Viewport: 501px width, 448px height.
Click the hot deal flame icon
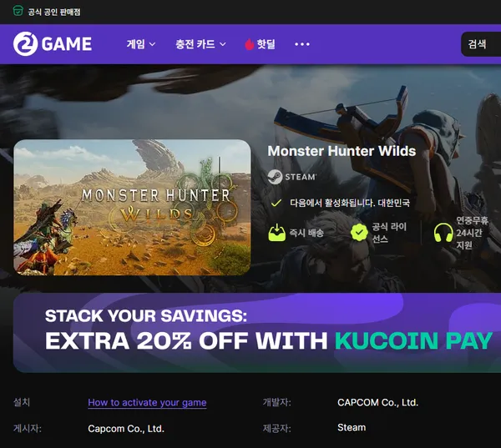click(x=249, y=44)
